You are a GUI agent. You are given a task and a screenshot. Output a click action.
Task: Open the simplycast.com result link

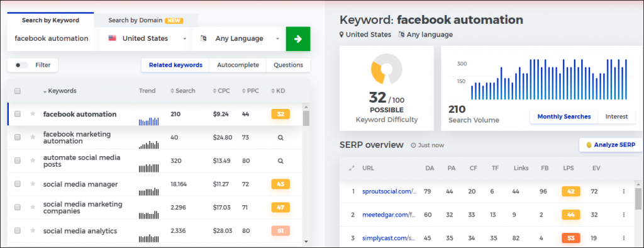(x=389, y=238)
